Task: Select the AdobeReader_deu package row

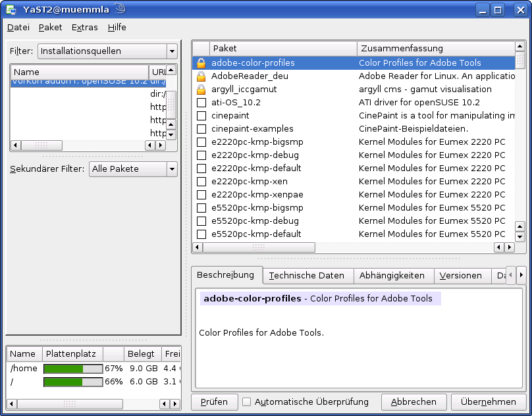Action: pos(354,76)
